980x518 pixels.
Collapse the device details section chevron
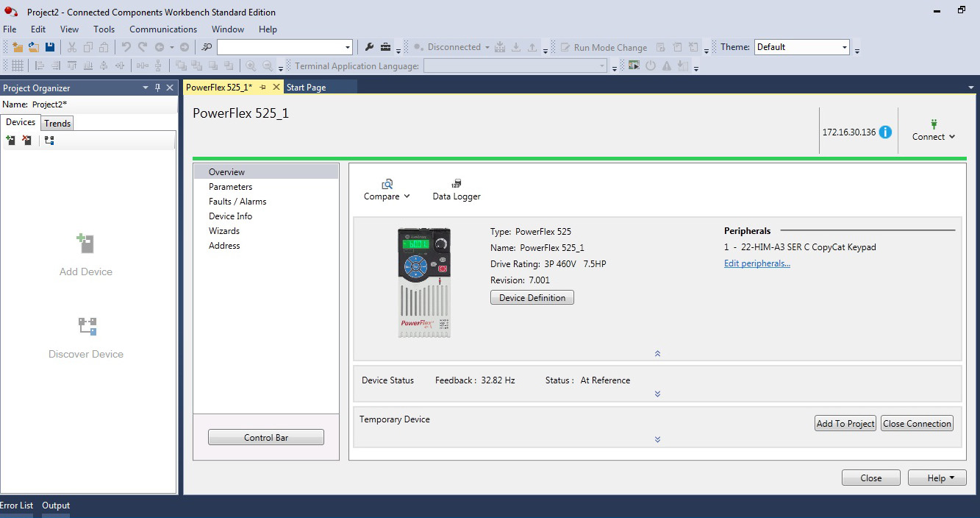(657, 353)
